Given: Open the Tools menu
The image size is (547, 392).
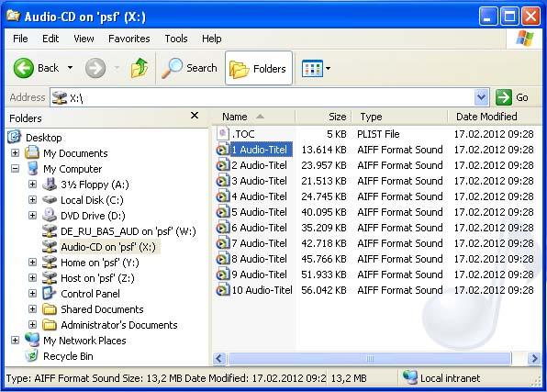Looking at the screenshot, I should click(176, 39).
